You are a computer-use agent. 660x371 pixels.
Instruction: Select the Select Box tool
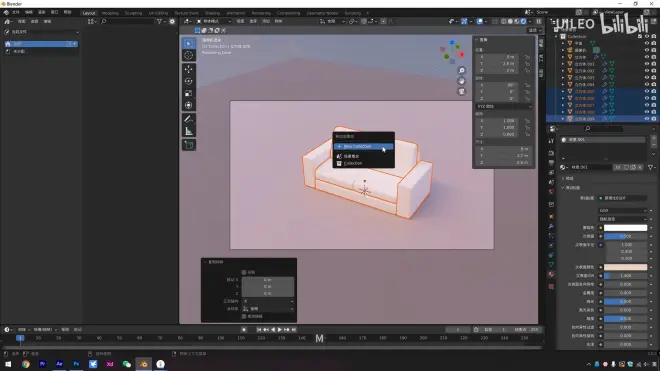tap(189, 43)
